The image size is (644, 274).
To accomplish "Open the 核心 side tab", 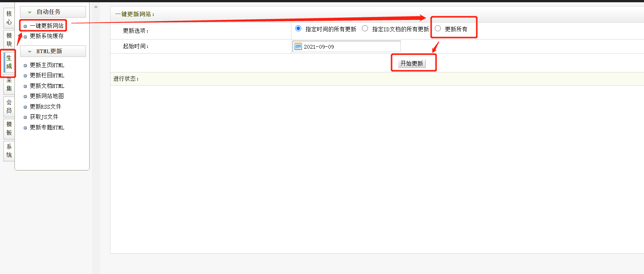I will tap(9, 18).
